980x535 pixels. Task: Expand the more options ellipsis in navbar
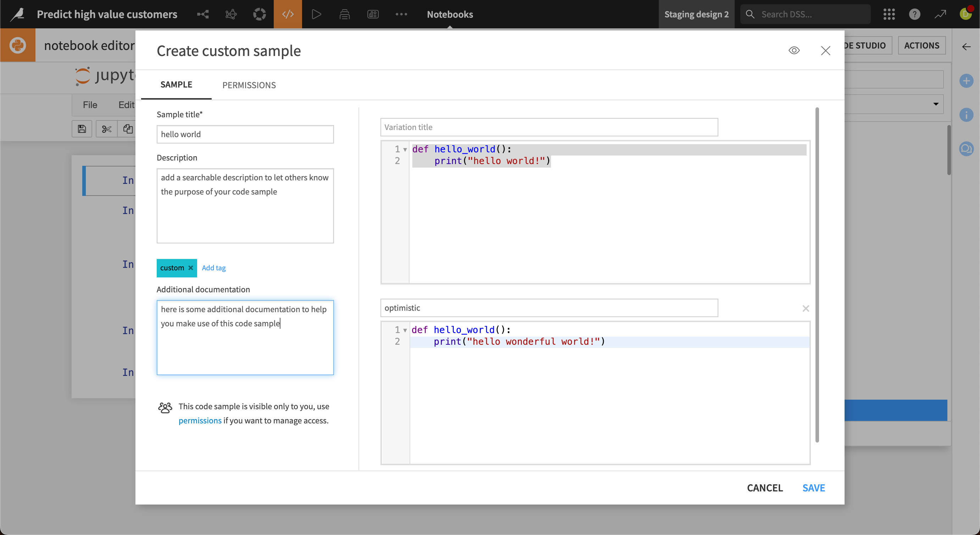coord(401,15)
